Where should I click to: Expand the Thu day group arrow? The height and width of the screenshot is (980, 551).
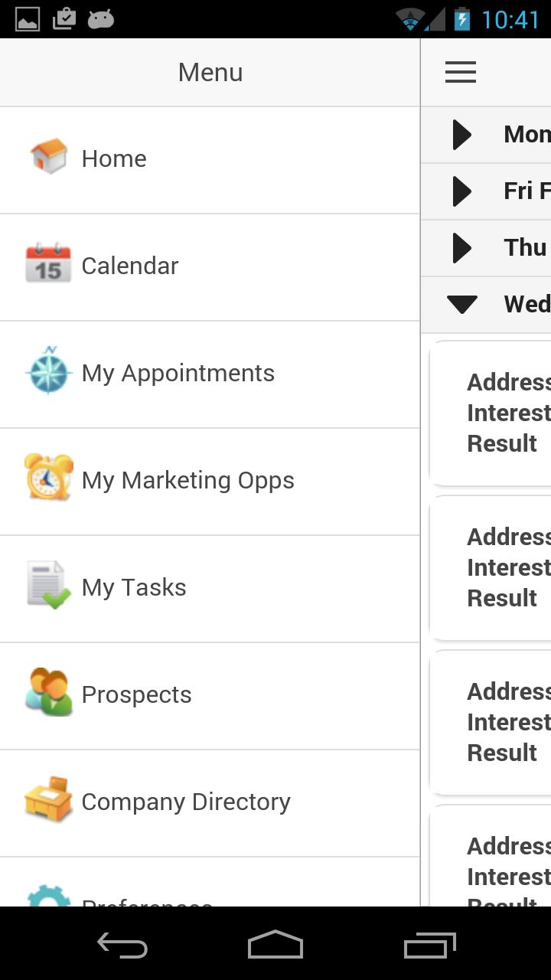[x=461, y=248]
